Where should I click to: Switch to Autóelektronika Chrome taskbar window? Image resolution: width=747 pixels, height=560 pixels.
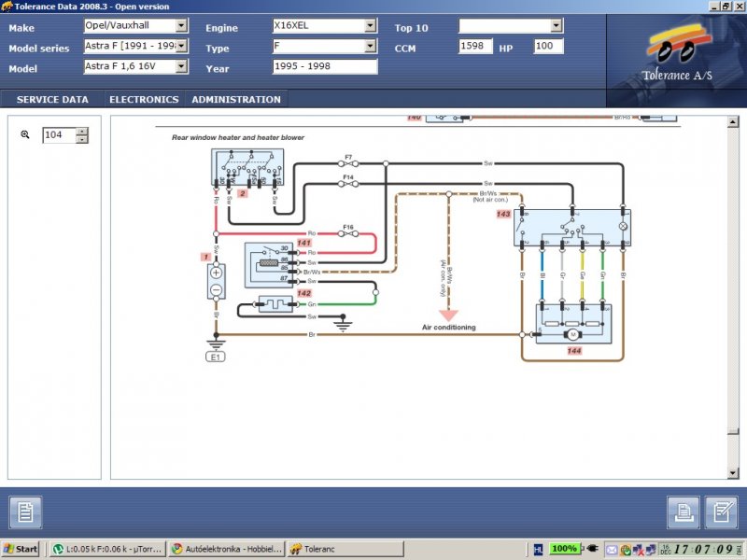(227, 549)
